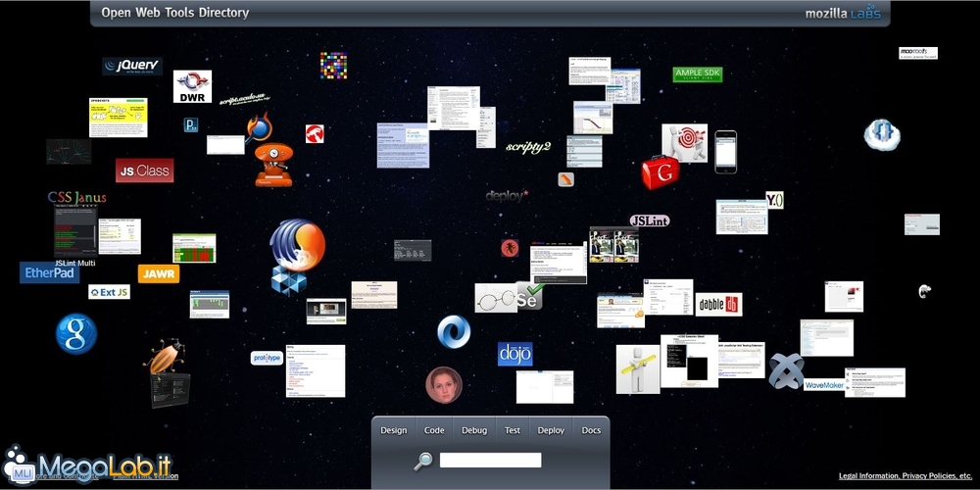This screenshot has height=490, width=980.
Task: Click the Open Web Tools Directory title
Action: (x=175, y=13)
